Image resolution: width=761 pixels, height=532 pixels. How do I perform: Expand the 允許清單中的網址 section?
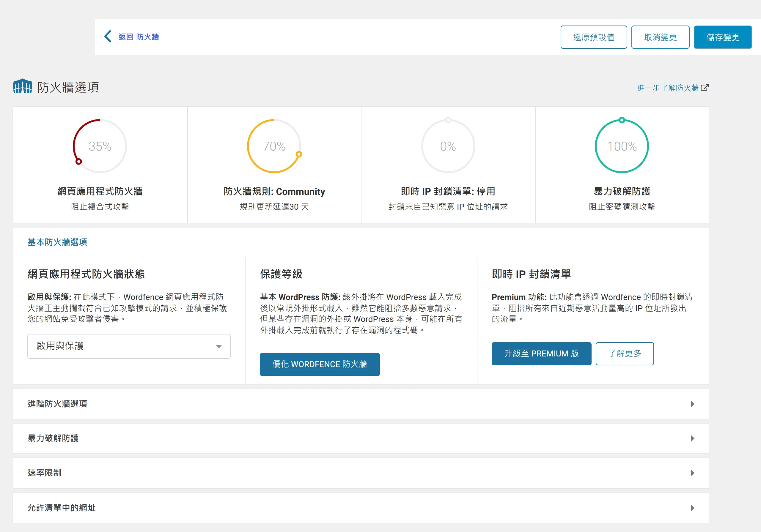(361, 508)
